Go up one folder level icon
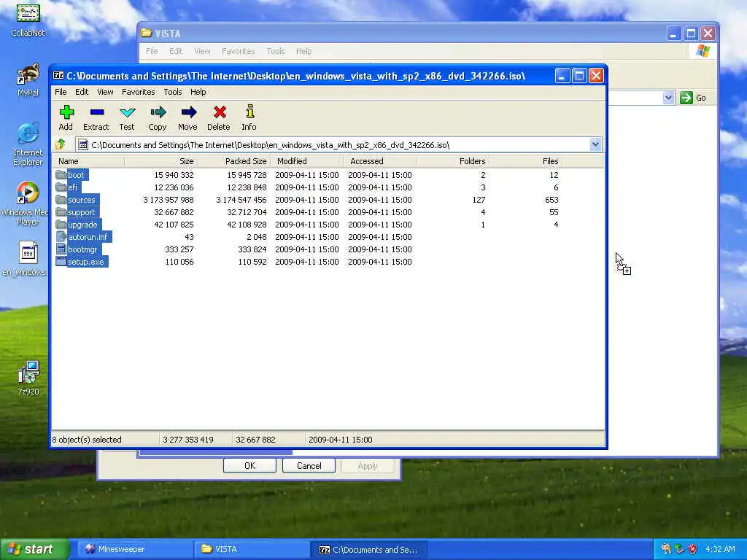Image resolution: width=747 pixels, height=560 pixels. pyautogui.click(x=61, y=144)
